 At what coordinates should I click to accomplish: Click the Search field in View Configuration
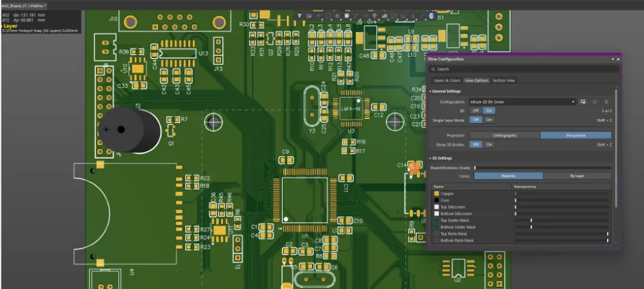tap(524, 69)
